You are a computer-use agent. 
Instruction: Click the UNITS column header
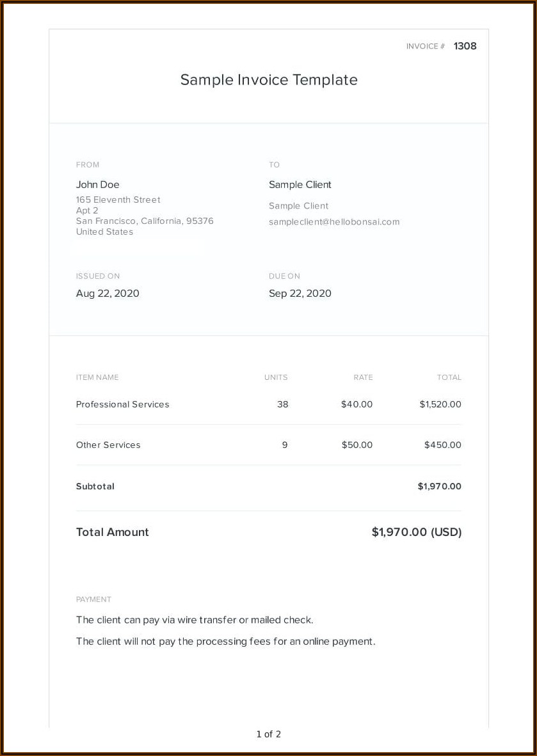click(276, 377)
